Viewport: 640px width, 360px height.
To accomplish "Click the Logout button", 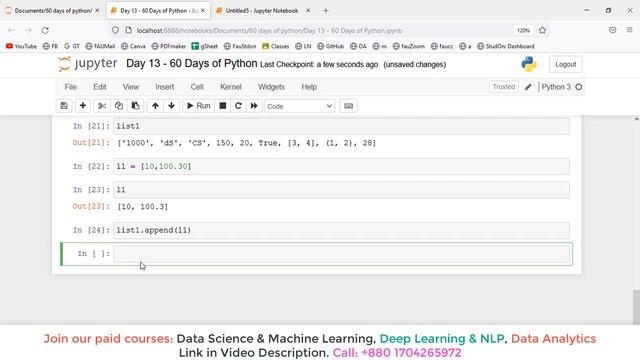I will (x=565, y=64).
